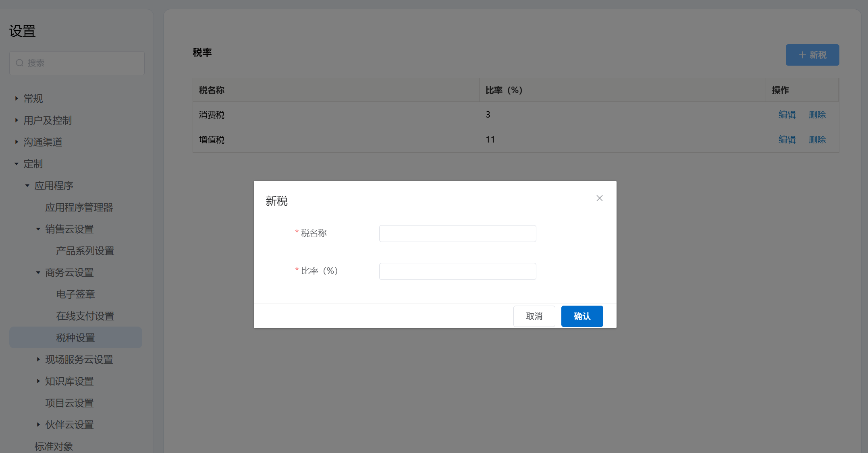The width and height of the screenshot is (868, 453).
Task: Click 编辑 link for 消费税 row
Action: [787, 115]
